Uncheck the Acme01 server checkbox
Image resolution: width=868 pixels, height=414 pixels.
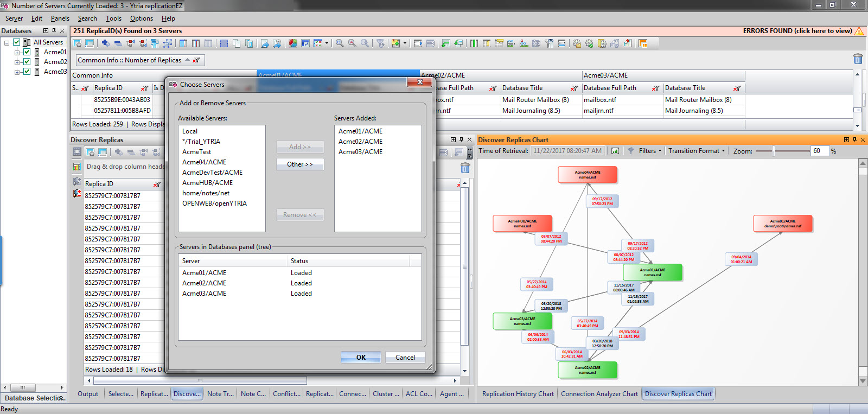[x=27, y=52]
